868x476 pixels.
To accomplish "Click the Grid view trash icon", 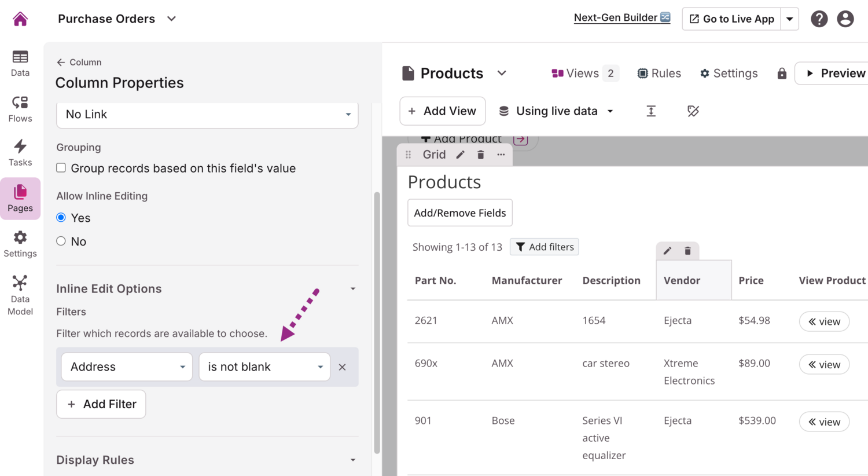I will point(480,155).
